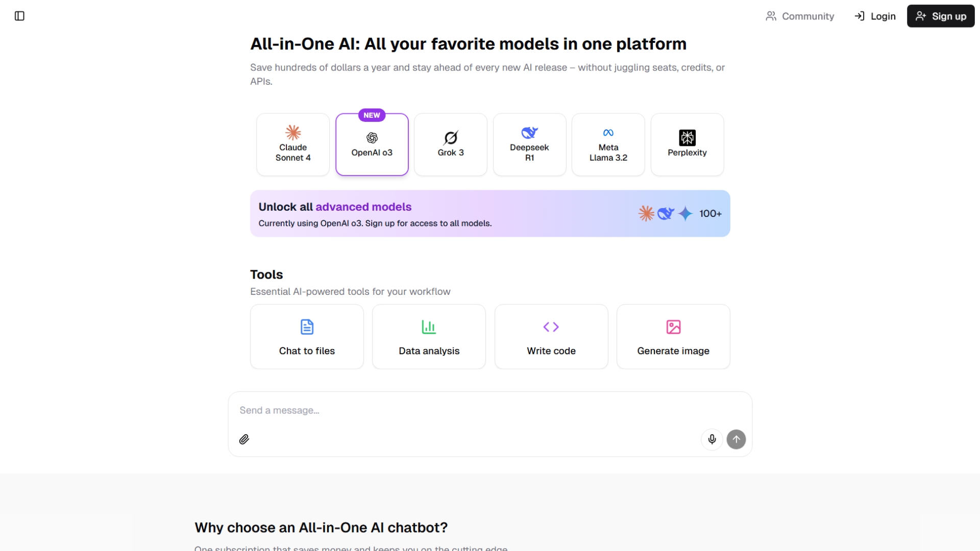Open the Chat to files tool

point(307,337)
